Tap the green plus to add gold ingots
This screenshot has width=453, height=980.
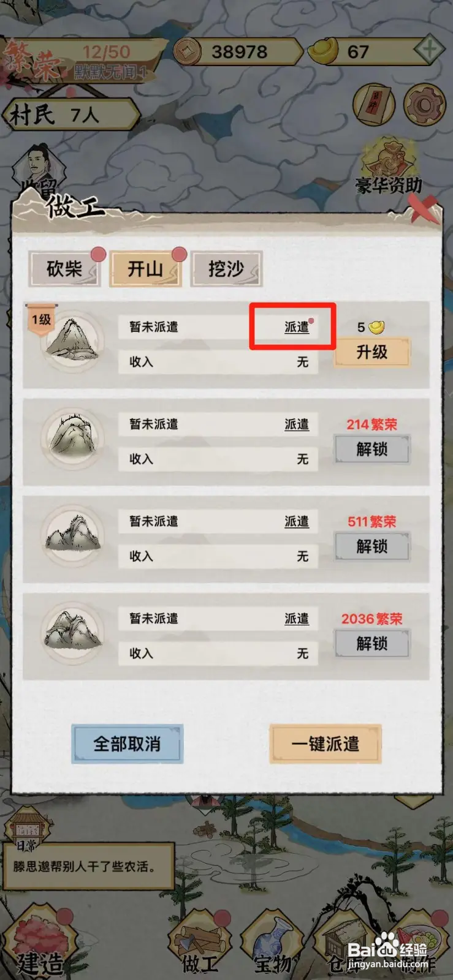(429, 51)
